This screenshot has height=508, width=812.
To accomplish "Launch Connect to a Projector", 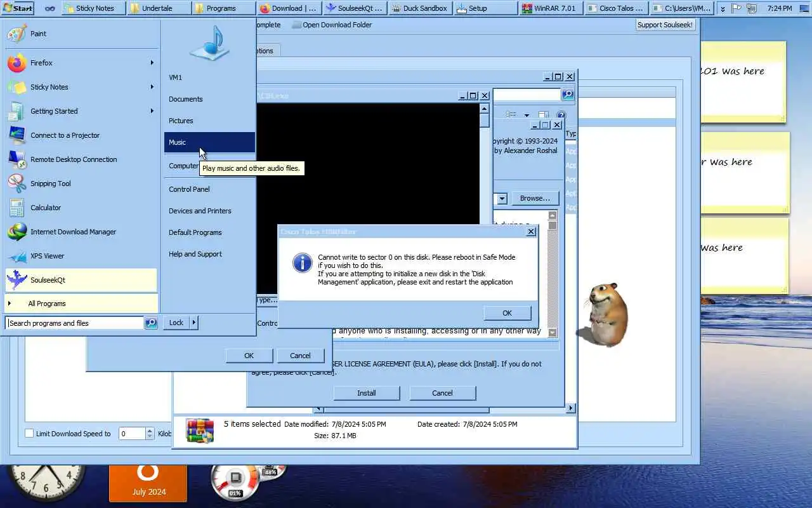I will [x=81, y=135].
